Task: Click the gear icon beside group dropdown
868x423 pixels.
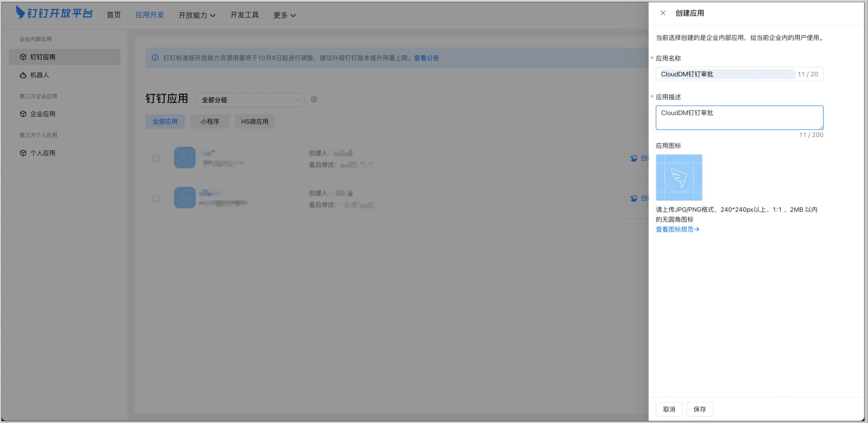Action: (314, 99)
